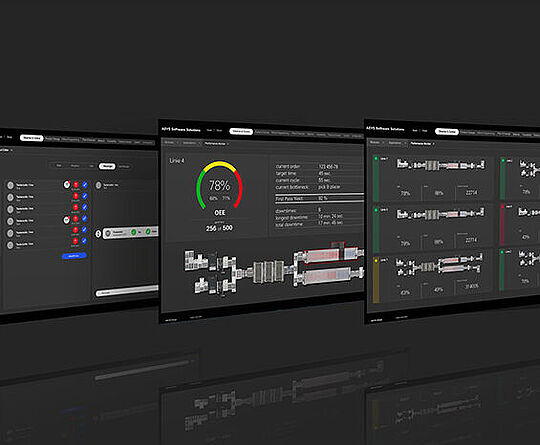Image resolution: width=540 pixels, height=445 pixels.
Task: Click light input bar at bottom of left screen
Action: pyautogui.click(x=127, y=290)
